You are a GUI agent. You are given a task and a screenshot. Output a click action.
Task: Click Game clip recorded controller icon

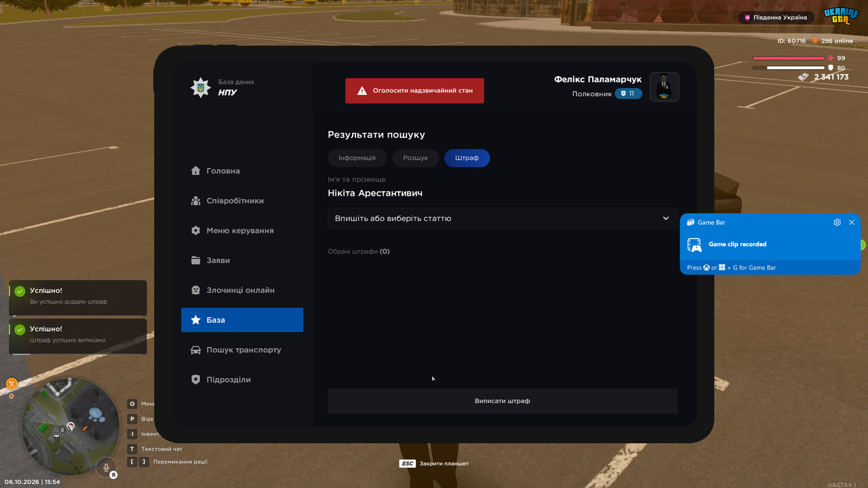(x=694, y=245)
